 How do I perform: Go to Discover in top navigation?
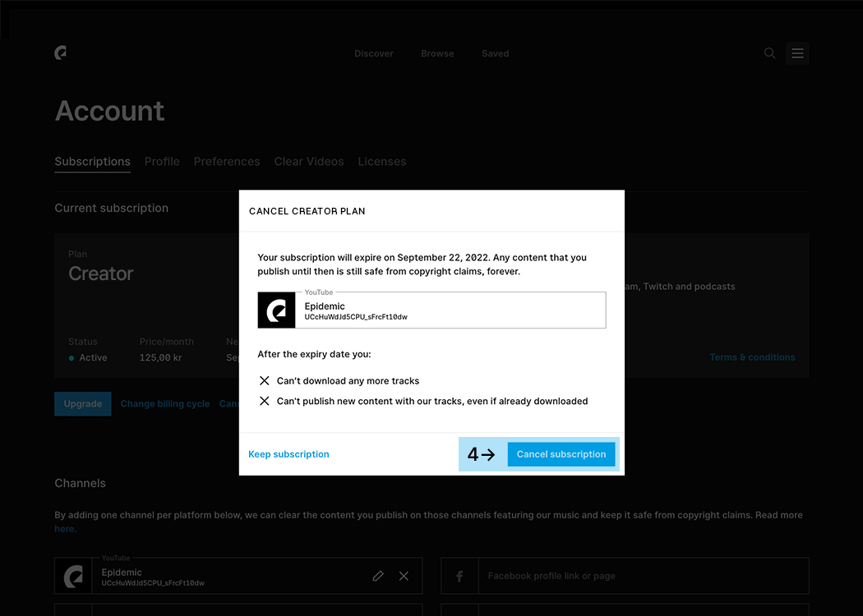(374, 53)
